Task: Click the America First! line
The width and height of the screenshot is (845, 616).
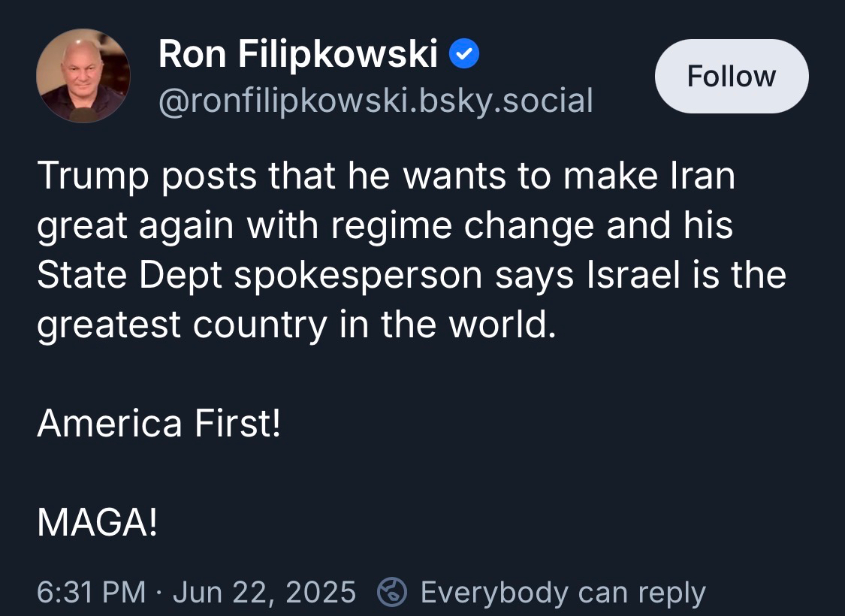Action: click(158, 424)
